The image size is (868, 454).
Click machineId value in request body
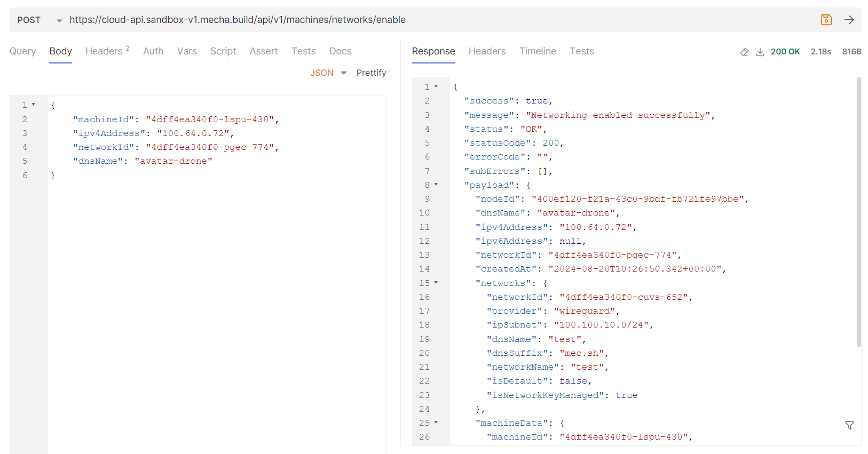point(210,120)
